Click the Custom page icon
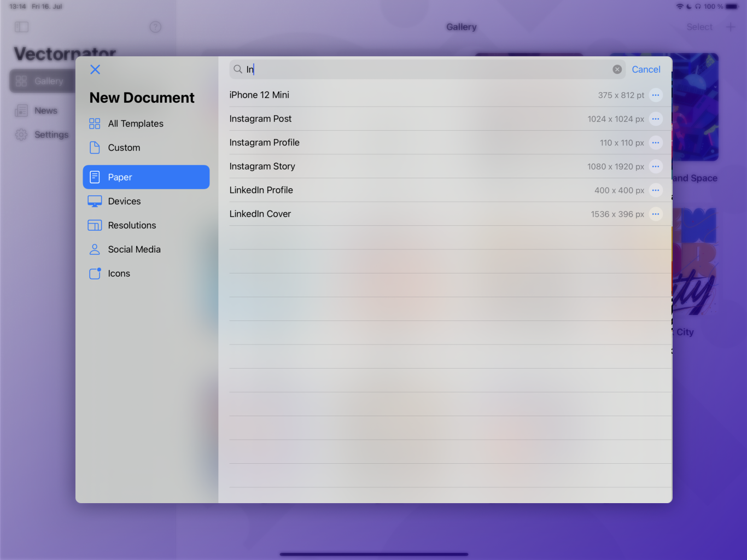The width and height of the screenshot is (747, 560). pyautogui.click(x=95, y=148)
